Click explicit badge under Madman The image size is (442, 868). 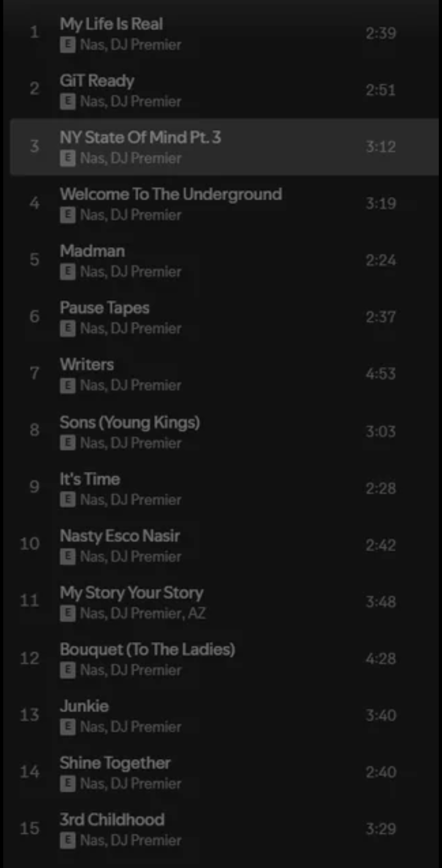tap(68, 271)
